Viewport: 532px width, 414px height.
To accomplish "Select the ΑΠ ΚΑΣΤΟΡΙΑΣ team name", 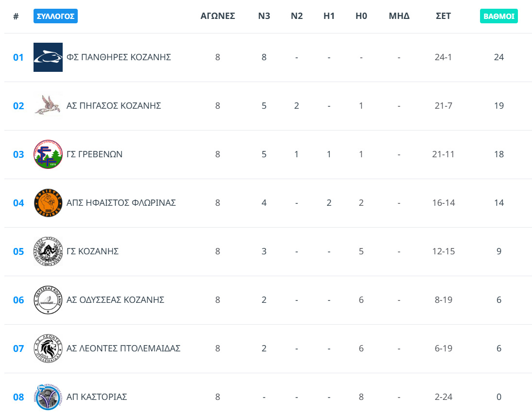I will [x=97, y=397].
